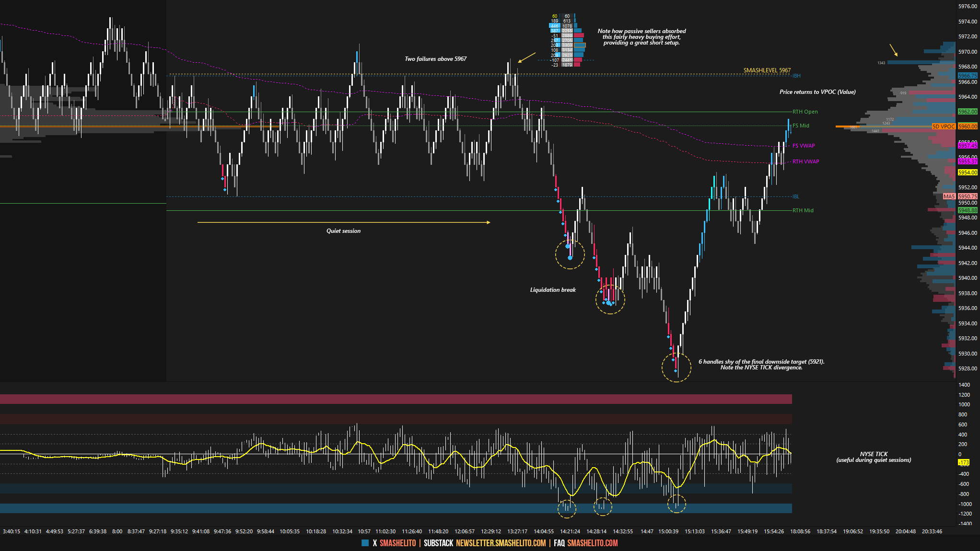980x551 pixels.
Task: Open the FAQ SMASHELITO.COM link
Action: point(592,543)
